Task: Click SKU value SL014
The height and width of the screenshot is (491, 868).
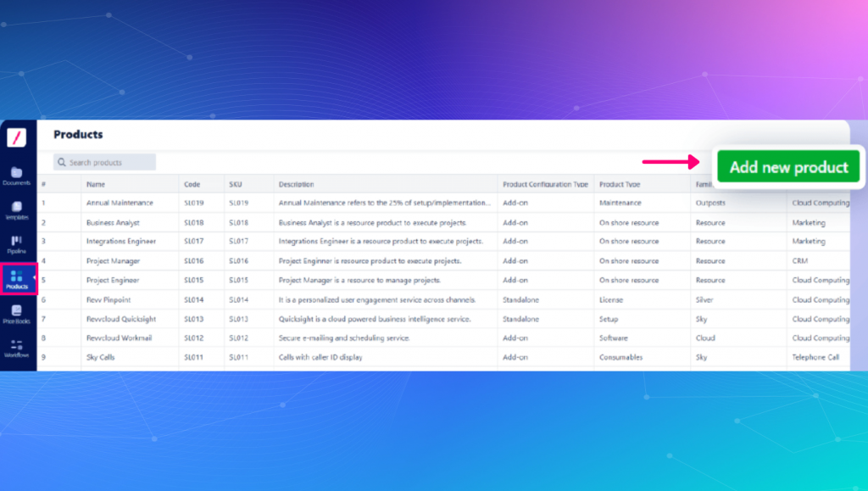Action: [x=238, y=299]
